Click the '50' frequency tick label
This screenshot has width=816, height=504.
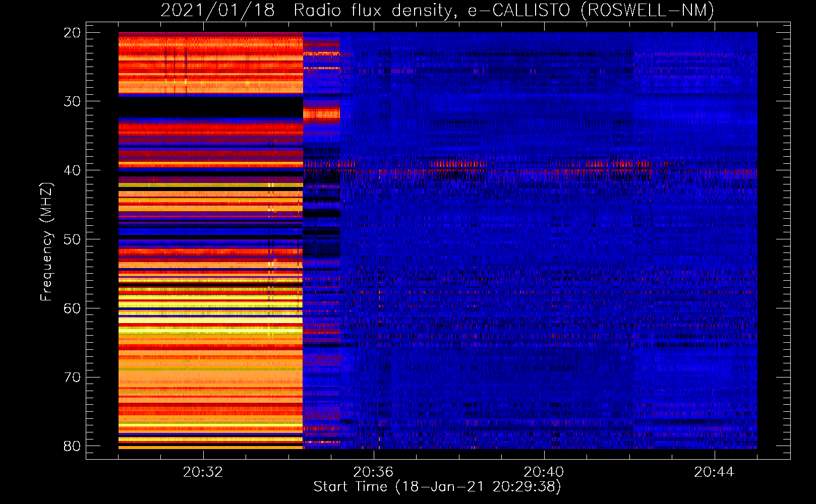(x=72, y=239)
